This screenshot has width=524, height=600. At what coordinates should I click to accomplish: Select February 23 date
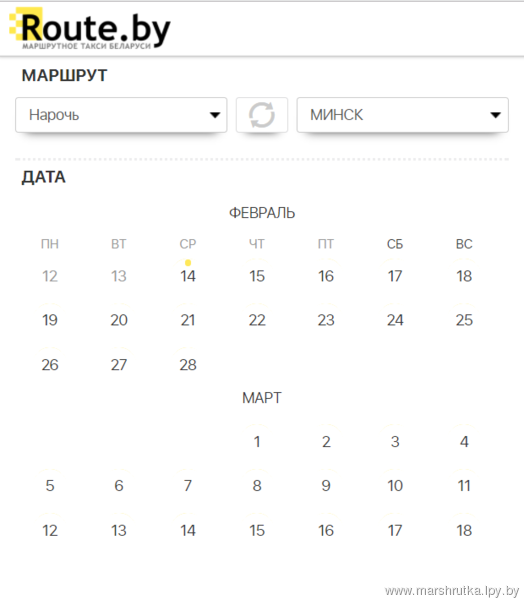click(x=326, y=320)
